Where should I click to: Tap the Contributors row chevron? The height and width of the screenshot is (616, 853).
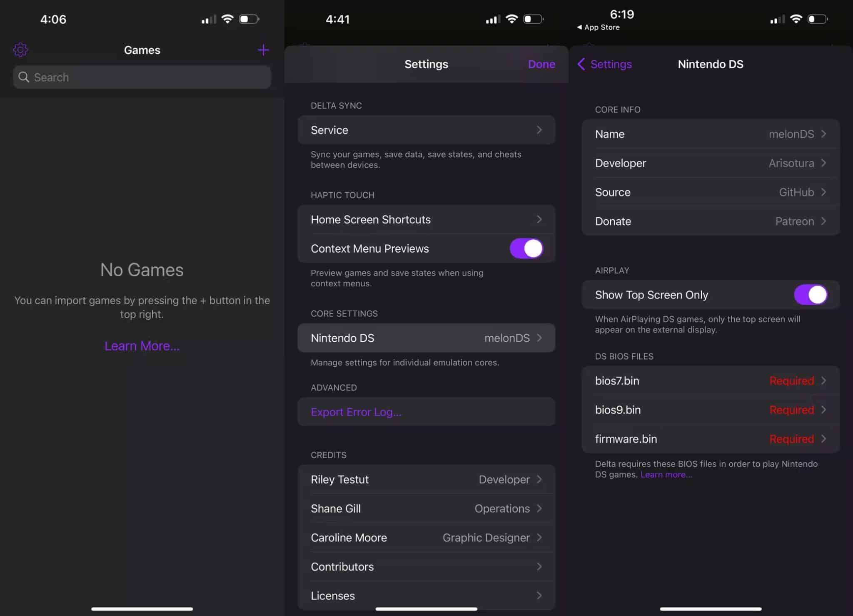coord(539,567)
